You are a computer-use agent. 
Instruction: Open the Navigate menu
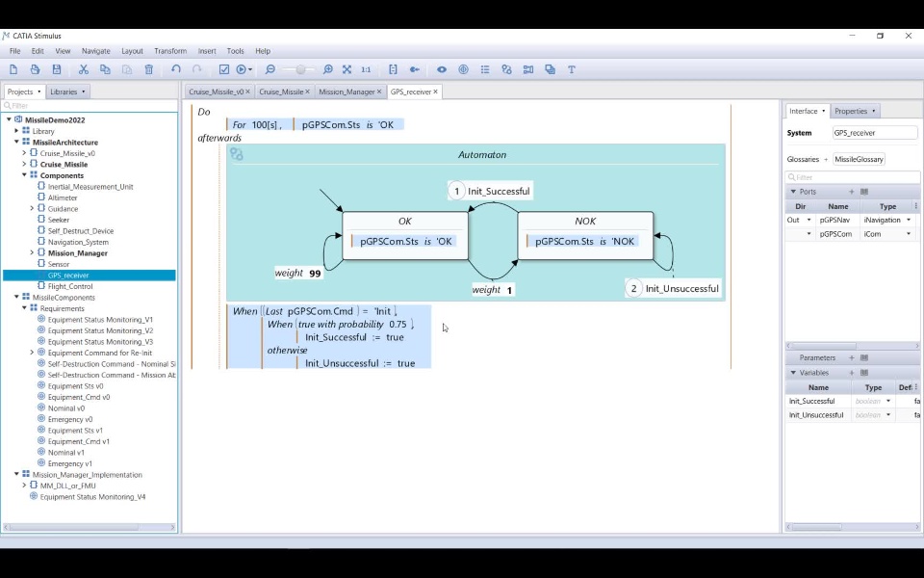[96, 51]
